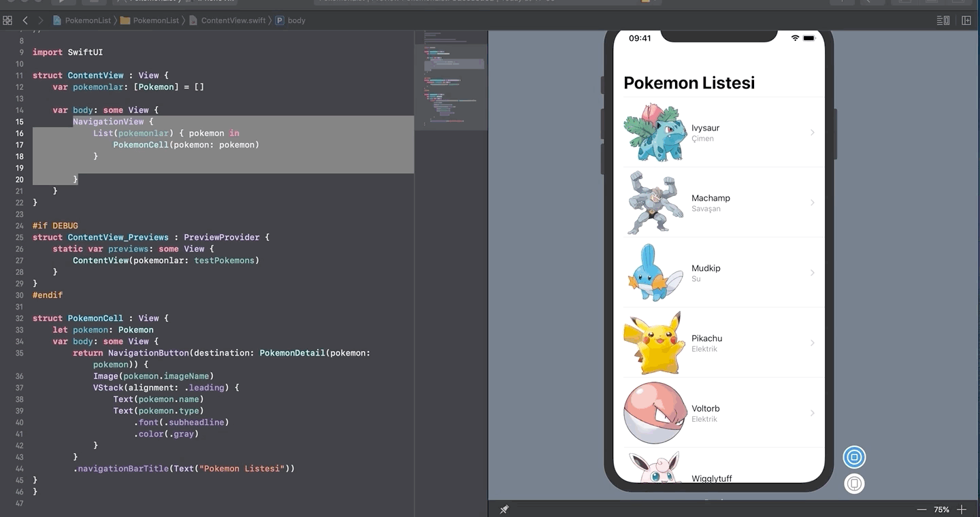Click the Wigglytuff image in the preview
This screenshot has height=517, width=980.
pos(655,467)
